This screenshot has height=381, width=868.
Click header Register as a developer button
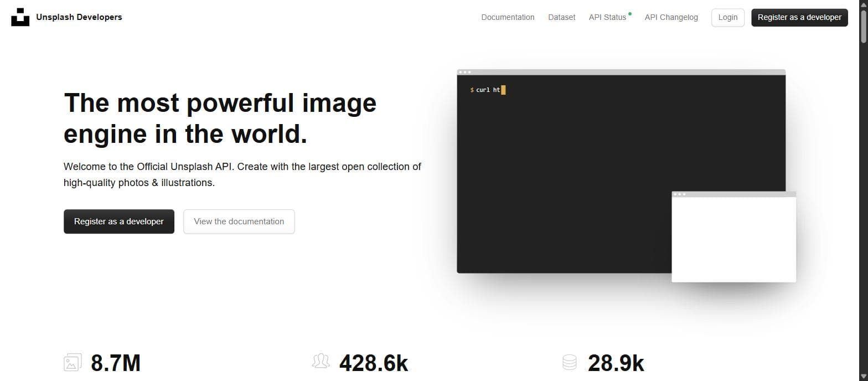(x=799, y=17)
